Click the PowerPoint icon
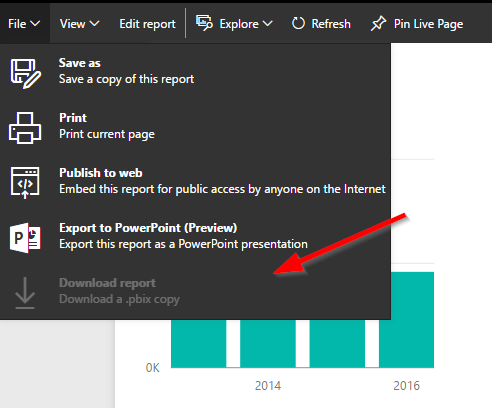This screenshot has height=408, width=492. point(25,238)
